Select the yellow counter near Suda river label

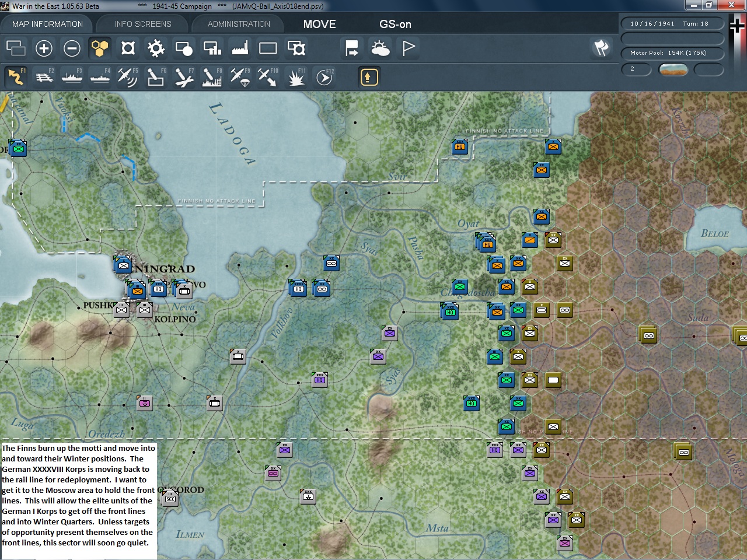click(x=648, y=335)
